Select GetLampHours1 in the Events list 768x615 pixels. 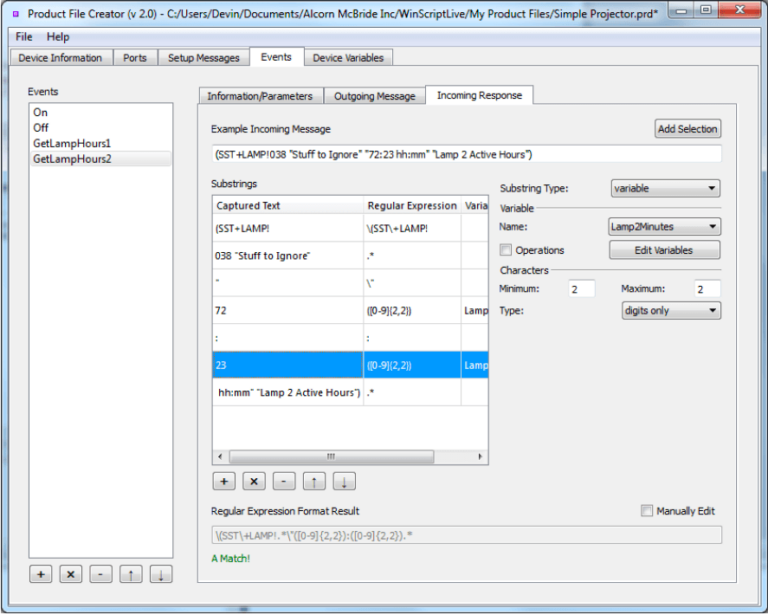pos(72,143)
